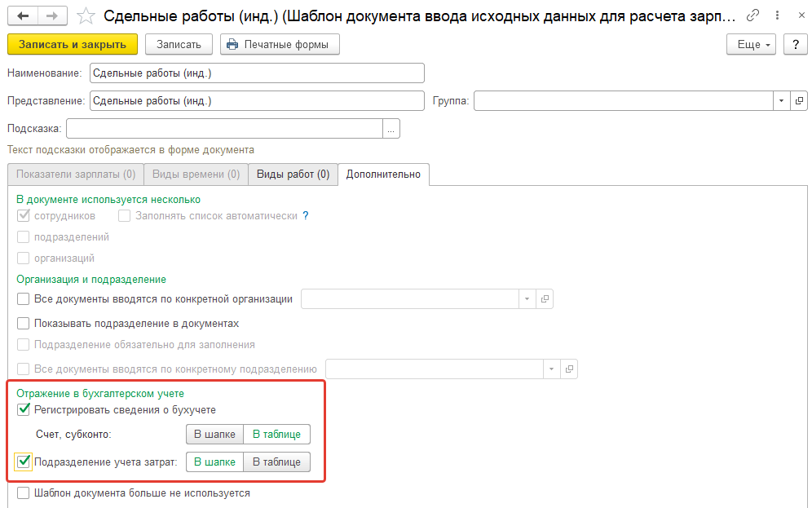Open Печатные формы
812x508 pixels.
tap(280, 45)
